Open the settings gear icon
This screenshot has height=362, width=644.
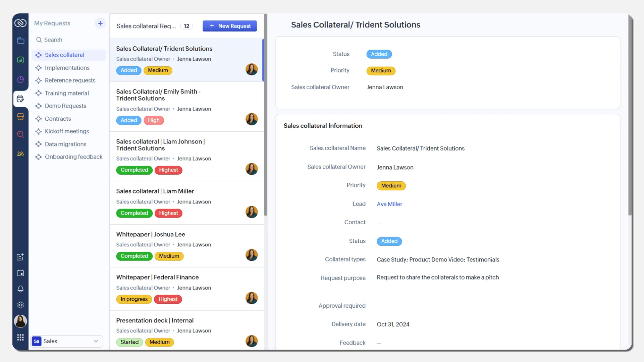[x=20, y=305]
